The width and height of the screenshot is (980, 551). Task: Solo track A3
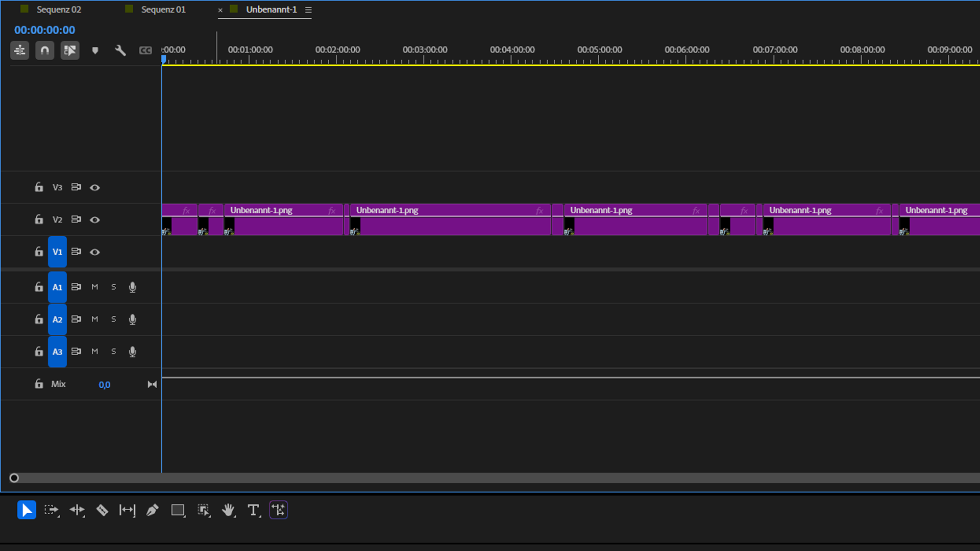coord(114,352)
